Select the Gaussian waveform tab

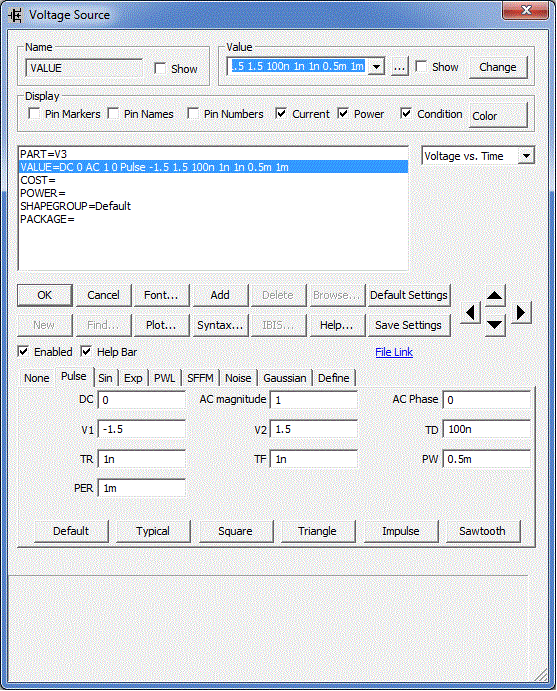[x=285, y=378]
